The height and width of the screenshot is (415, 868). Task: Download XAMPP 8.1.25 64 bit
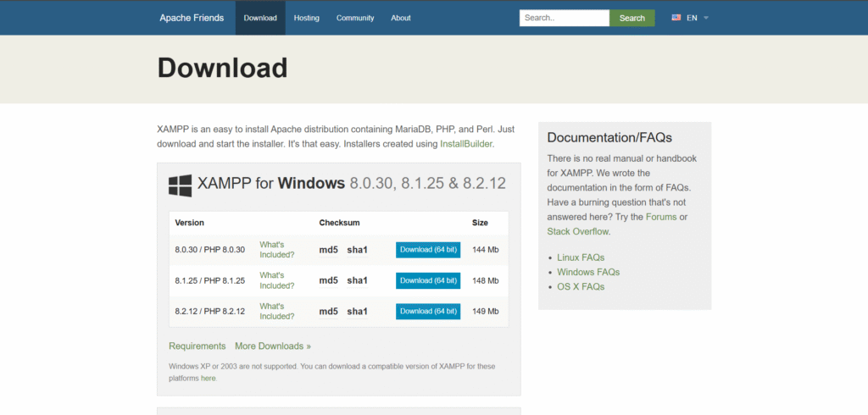point(428,280)
